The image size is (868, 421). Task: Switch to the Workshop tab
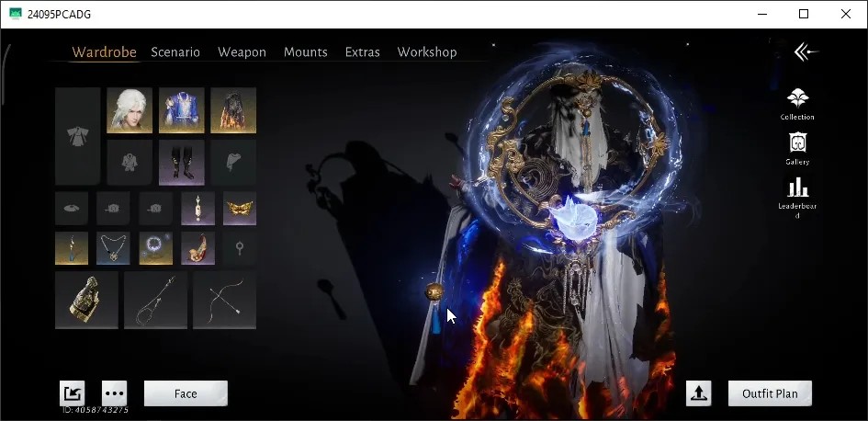[427, 52]
